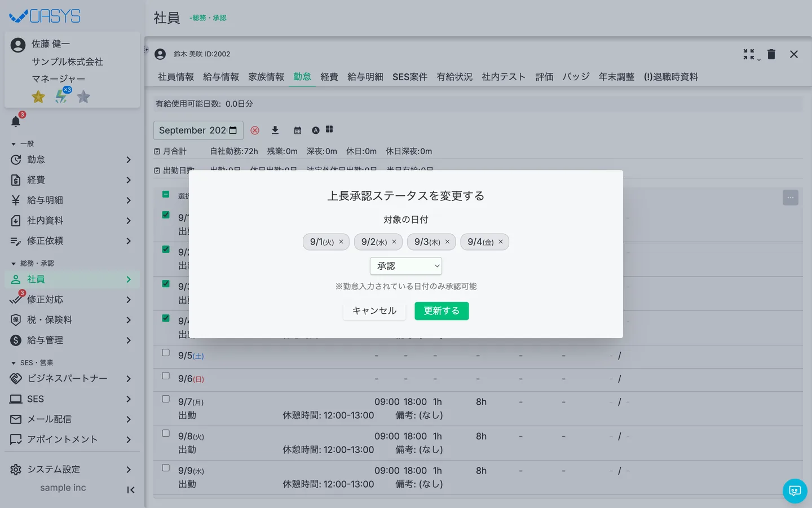Open the 年末調整 tab

(x=616, y=77)
